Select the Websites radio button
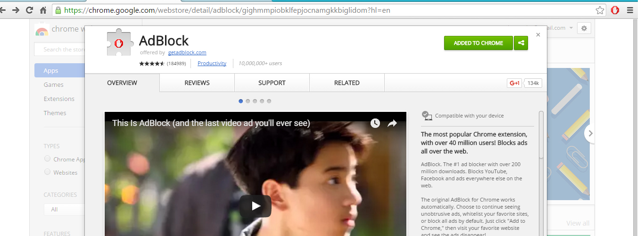Screen dimensions: 644x236 click(47, 172)
